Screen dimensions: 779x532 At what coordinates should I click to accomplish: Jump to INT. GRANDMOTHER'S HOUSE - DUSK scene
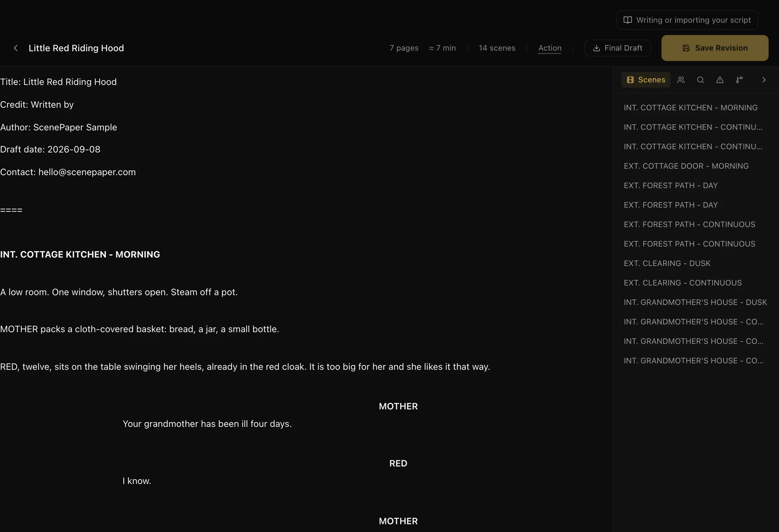(695, 302)
